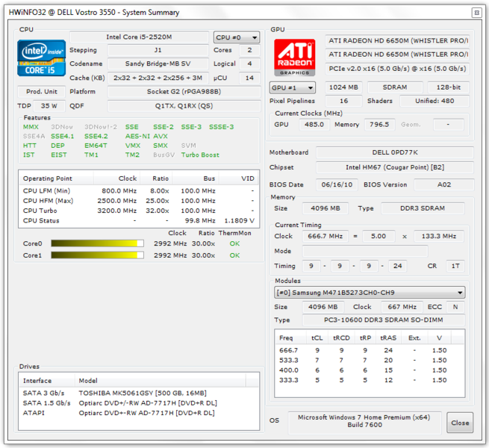Select the CPU Status row

pyautogui.click(x=139, y=221)
